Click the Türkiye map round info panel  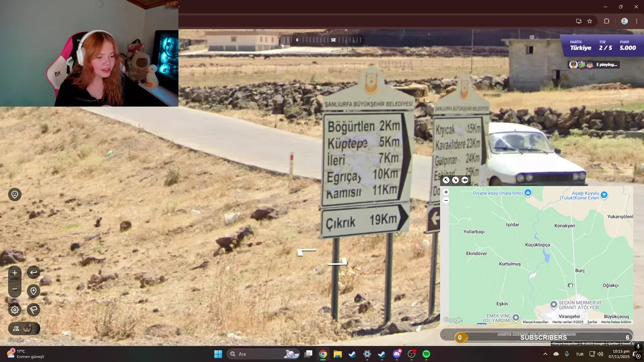(602, 46)
